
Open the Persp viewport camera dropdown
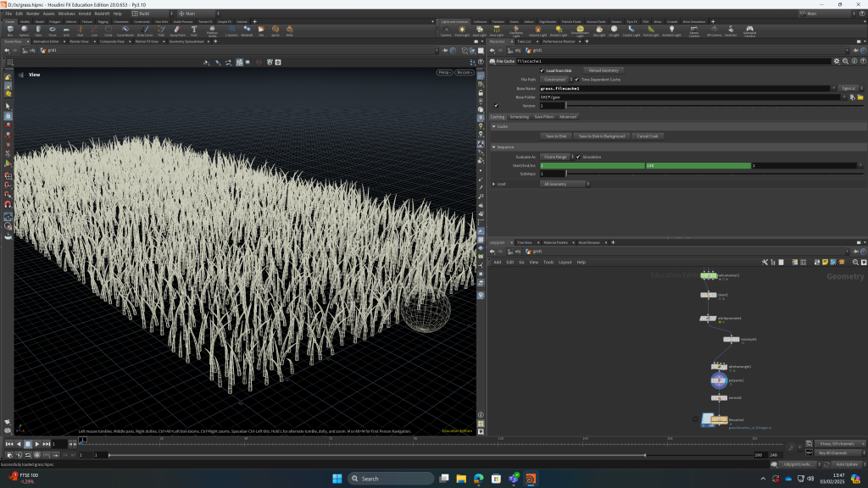(444, 73)
